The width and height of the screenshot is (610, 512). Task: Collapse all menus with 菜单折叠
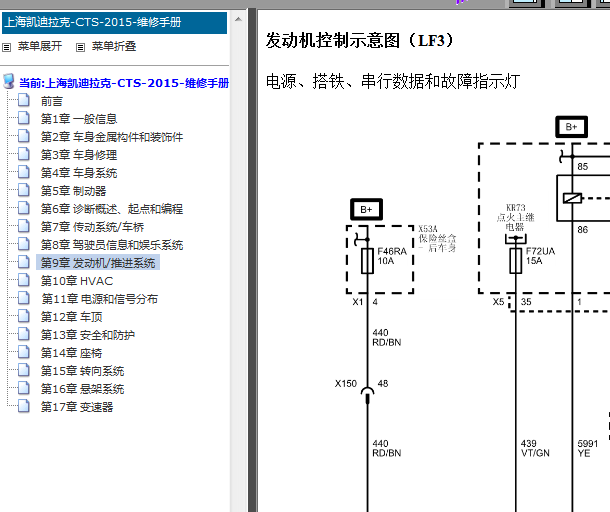pos(114,46)
